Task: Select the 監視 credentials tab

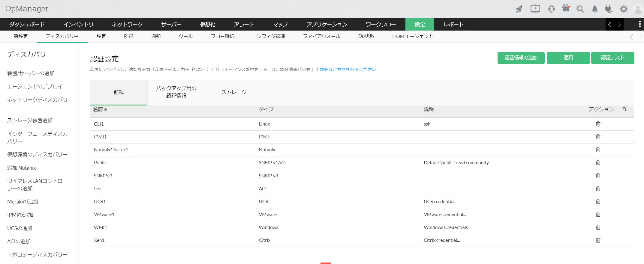Action: (119, 92)
